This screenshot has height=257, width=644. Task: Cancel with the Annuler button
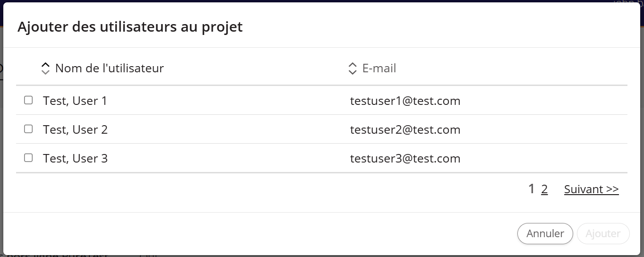(545, 233)
